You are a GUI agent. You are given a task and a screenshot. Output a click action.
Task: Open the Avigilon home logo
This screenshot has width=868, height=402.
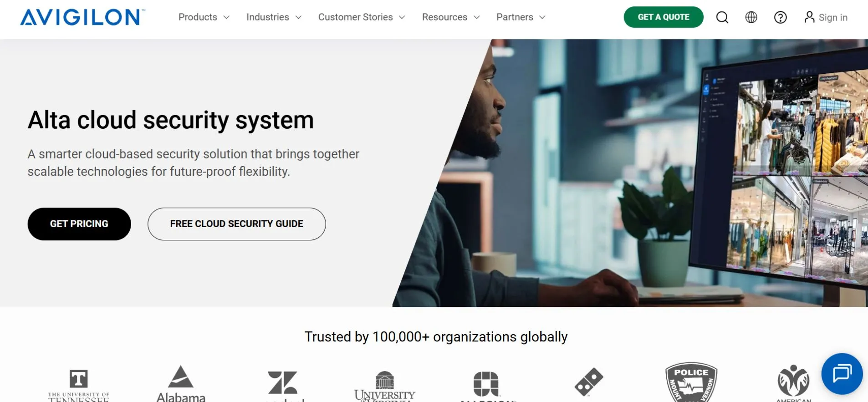pyautogui.click(x=83, y=17)
